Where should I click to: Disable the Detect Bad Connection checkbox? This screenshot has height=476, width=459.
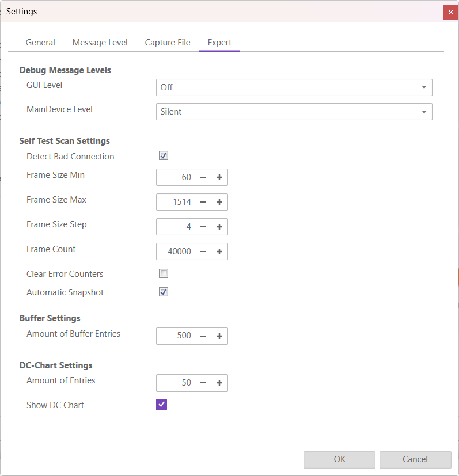[163, 155]
